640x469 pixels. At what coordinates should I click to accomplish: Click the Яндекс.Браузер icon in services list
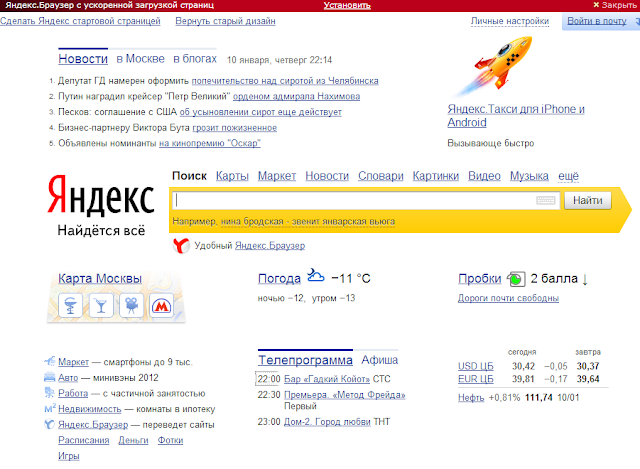coord(49,424)
